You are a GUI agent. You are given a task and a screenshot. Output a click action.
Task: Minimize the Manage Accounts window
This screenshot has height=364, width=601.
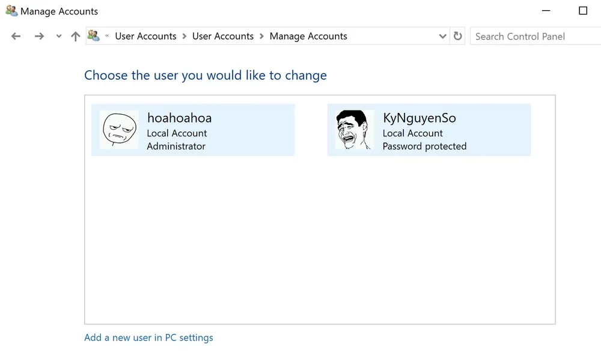click(546, 11)
